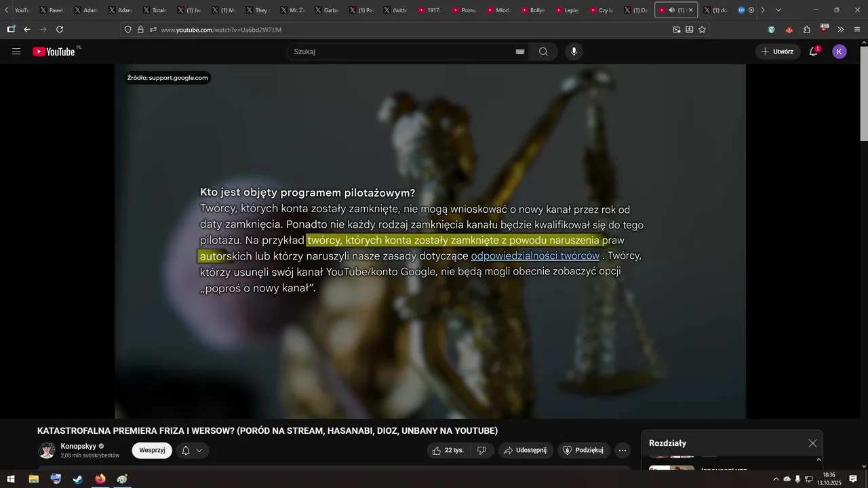Dislike the video
Viewport: 868px width, 488px height.
481,450
